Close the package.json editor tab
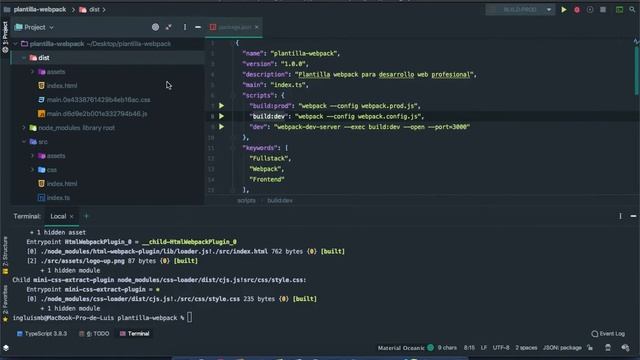 (x=257, y=27)
